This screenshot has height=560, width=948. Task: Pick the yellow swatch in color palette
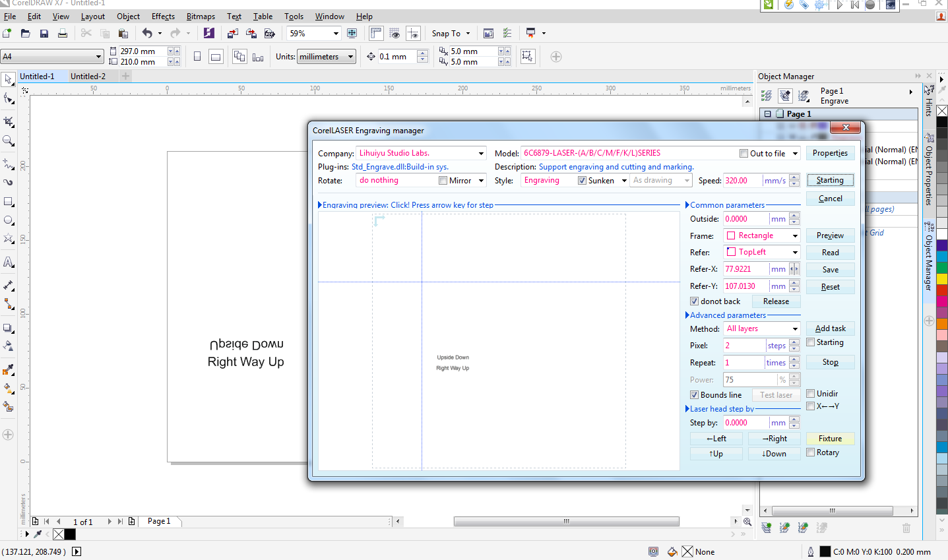[x=942, y=278]
